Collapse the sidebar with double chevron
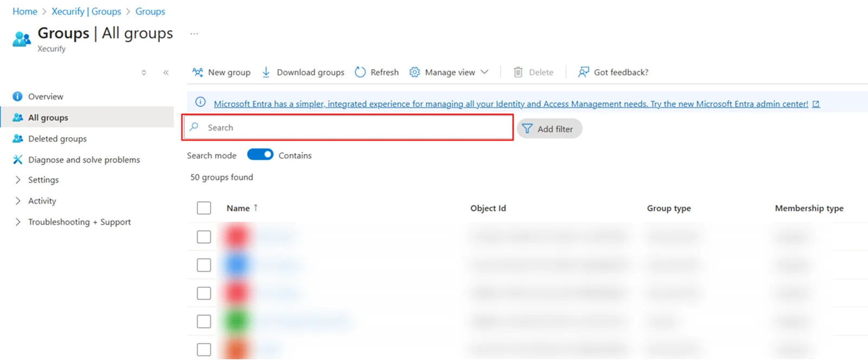The height and width of the screenshot is (362, 868). coord(166,73)
